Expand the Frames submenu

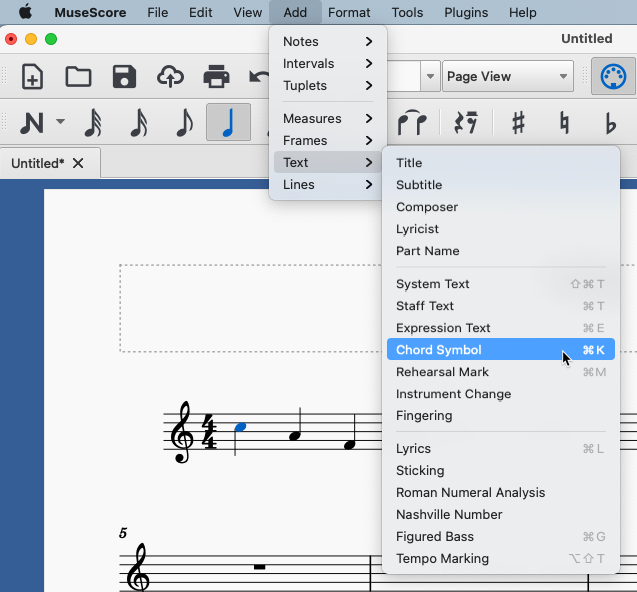[x=327, y=140]
